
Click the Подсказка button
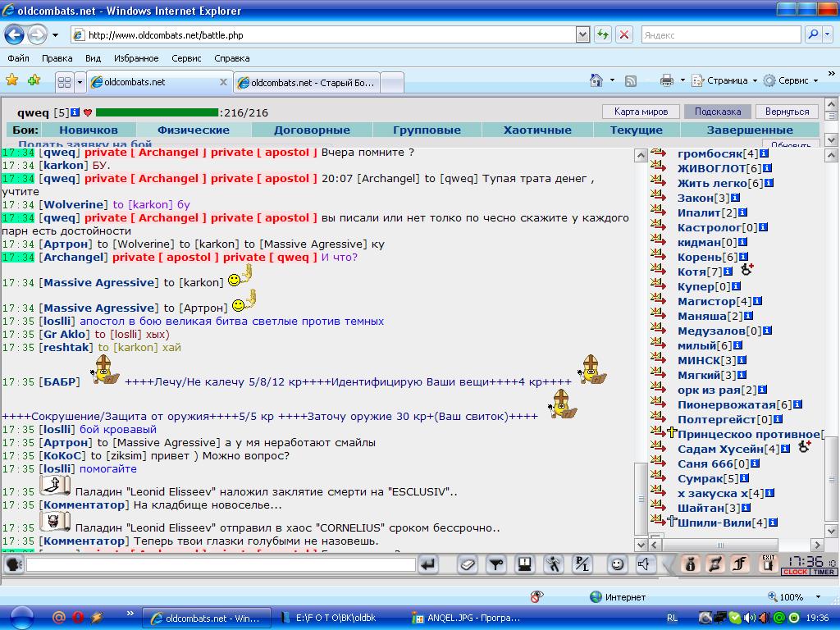(718, 112)
